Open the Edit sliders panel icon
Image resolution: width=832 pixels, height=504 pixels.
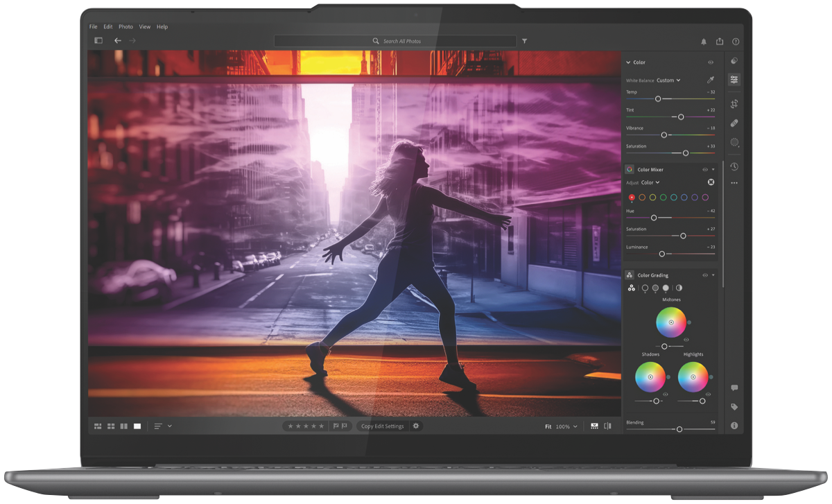tap(734, 80)
